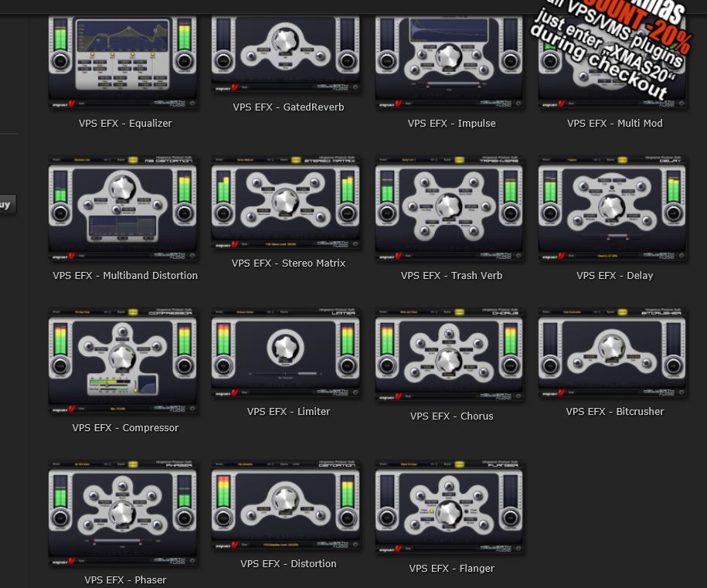Open the VPS EFX Equalizer plugin thumbnail
The image size is (707, 588).
(x=123, y=63)
